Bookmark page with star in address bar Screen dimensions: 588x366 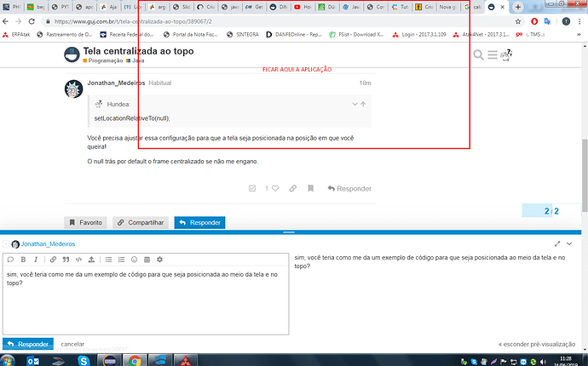(x=518, y=21)
